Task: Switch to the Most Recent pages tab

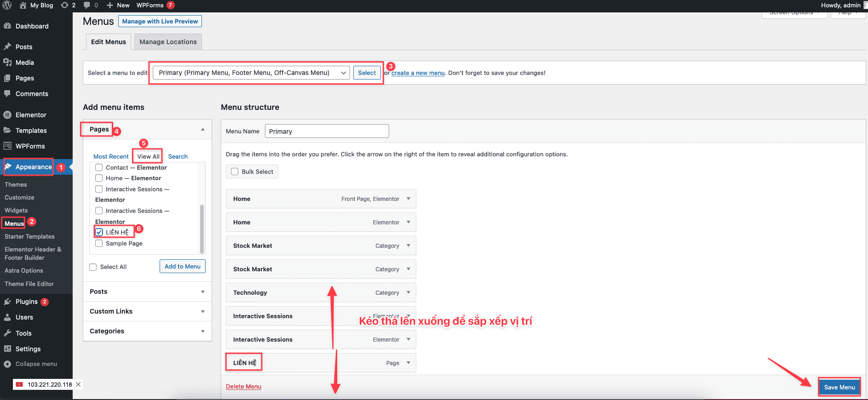Action: [x=111, y=156]
